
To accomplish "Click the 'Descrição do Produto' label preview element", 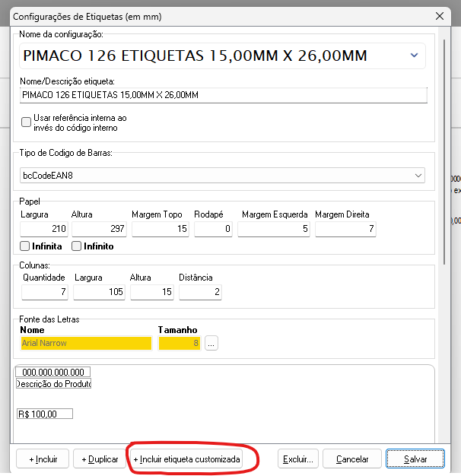I will 53,384.
